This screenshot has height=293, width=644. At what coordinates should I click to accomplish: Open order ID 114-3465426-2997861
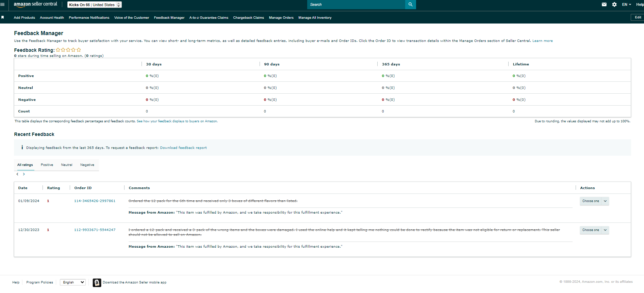(95, 201)
